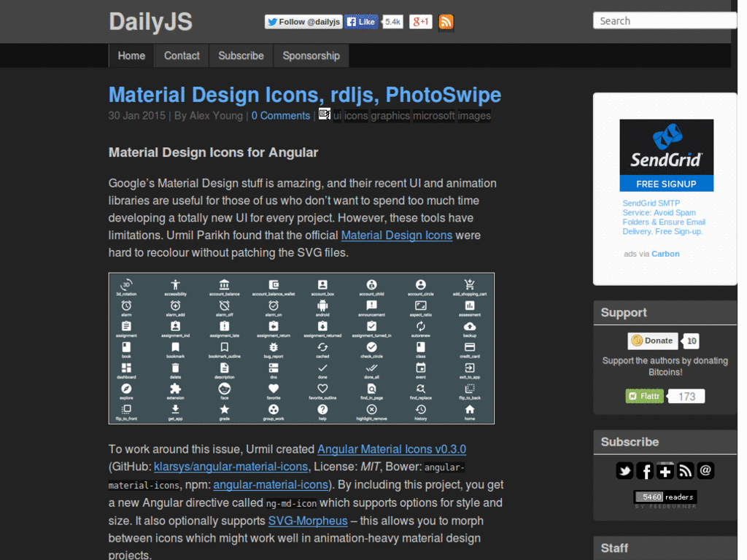
Task: Click the Twitter icon in Subscribe panel
Action: click(624, 470)
